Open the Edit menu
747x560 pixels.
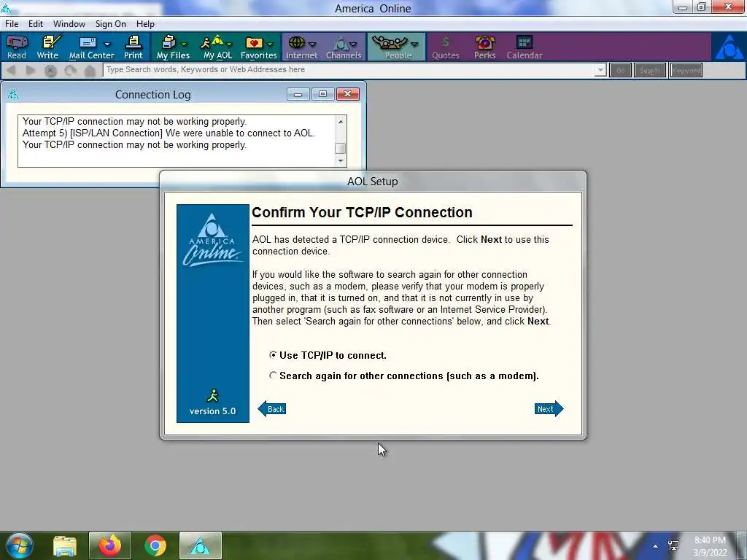[x=36, y=24]
